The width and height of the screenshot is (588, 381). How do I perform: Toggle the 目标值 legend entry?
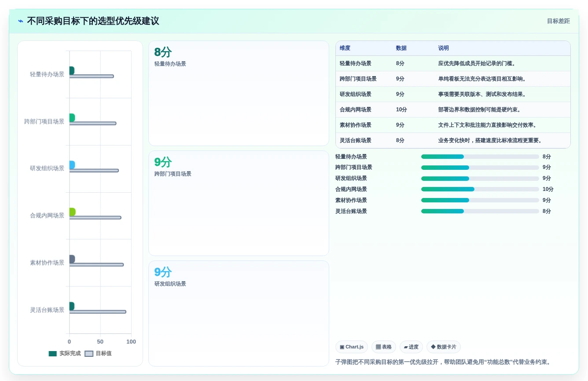(x=98, y=353)
